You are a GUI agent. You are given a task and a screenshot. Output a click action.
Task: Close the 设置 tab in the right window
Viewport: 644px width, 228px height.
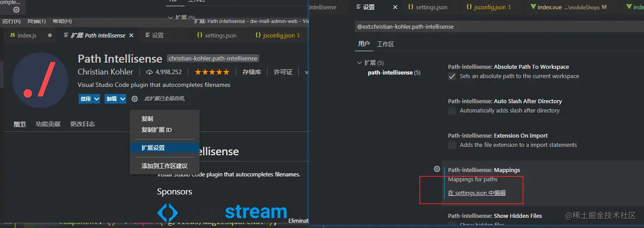click(395, 7)
